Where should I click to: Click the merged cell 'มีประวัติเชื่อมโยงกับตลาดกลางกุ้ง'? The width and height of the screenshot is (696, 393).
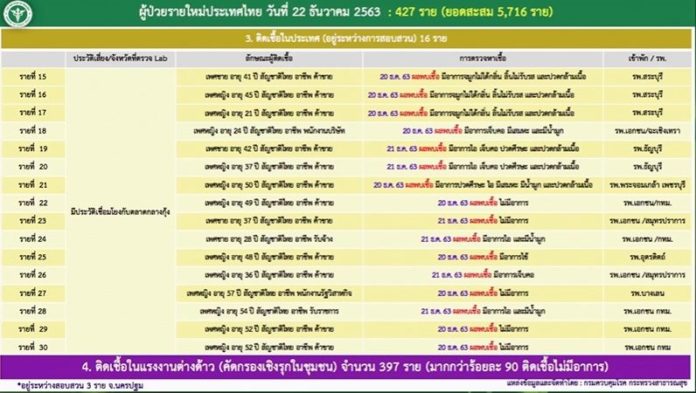click(121, 212)
